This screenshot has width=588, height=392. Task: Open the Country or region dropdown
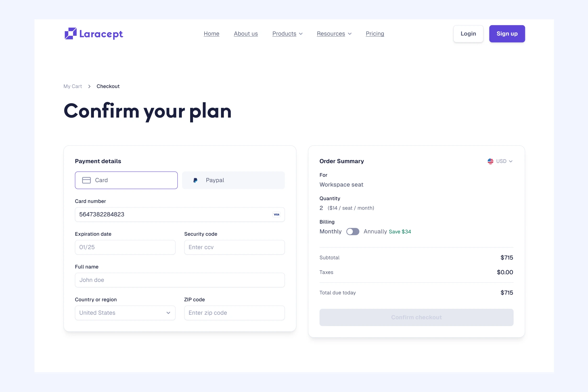coord(125,313)
